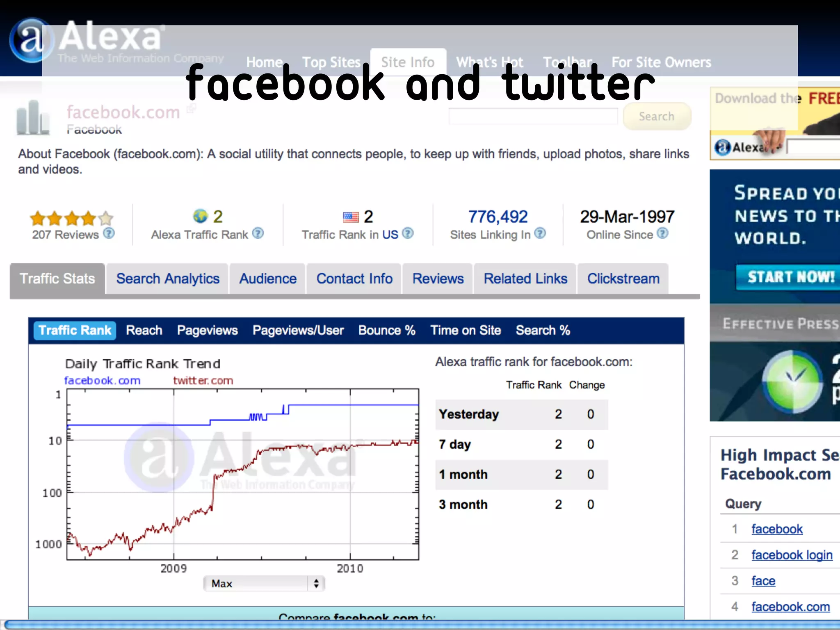The width and height of the screenshot is (840, 630).
Task: Open help icon next to 207 Reviews
Action: (x=109, y=233)
